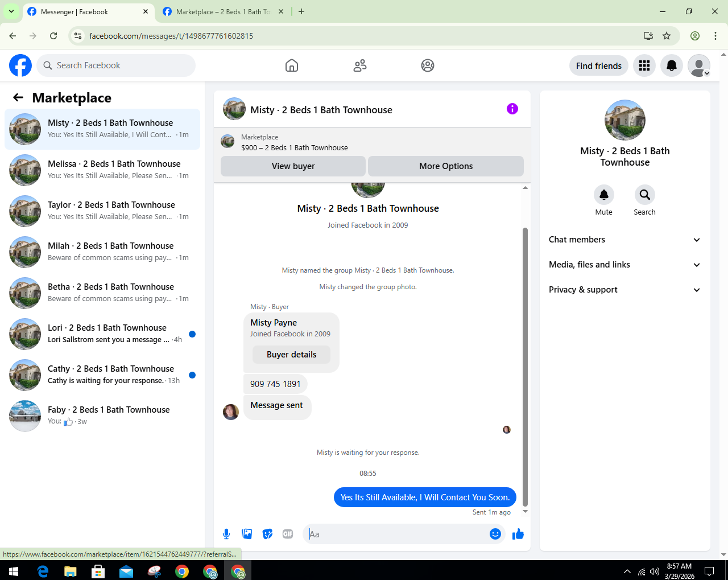The height and width of the screenshot is (580, 728).
Task: Open the Mail app from the taskbar
Action: tap(126, 571)
